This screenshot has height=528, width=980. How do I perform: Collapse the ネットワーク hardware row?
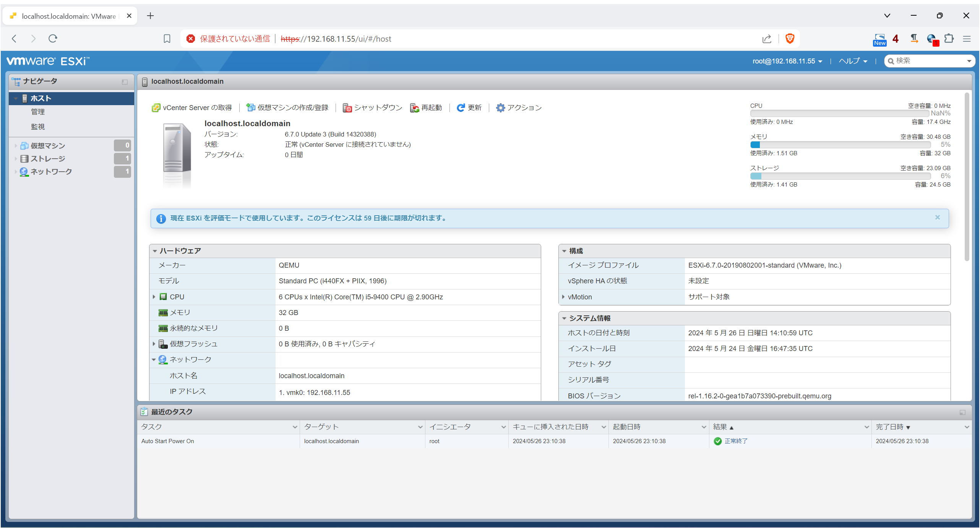point(154,360)
